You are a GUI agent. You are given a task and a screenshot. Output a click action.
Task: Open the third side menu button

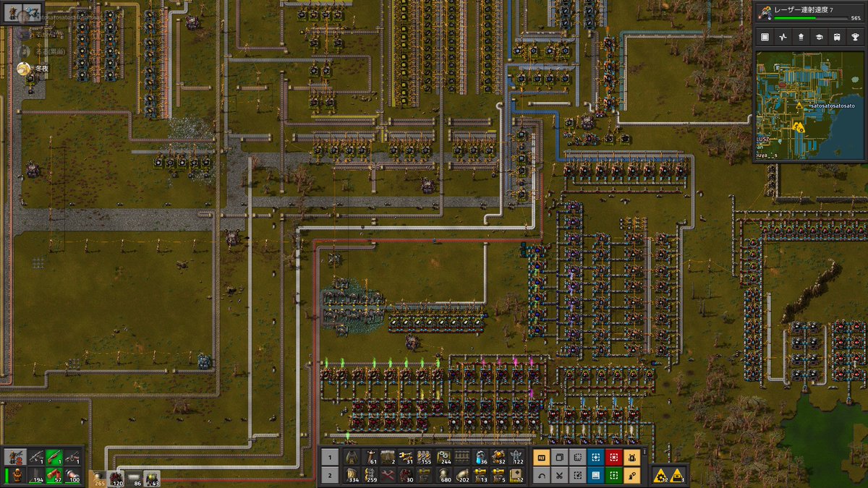(x=801, y=37)
